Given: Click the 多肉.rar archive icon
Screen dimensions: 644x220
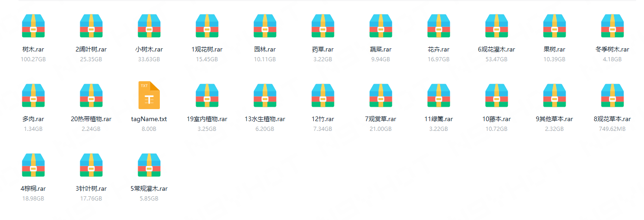Looking at the screenshot, I should 33,95.
